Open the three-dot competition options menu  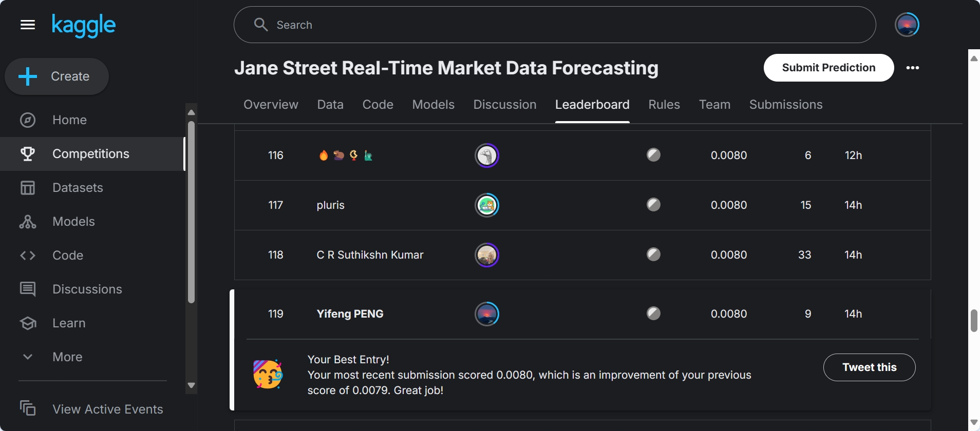click(912, 68)
